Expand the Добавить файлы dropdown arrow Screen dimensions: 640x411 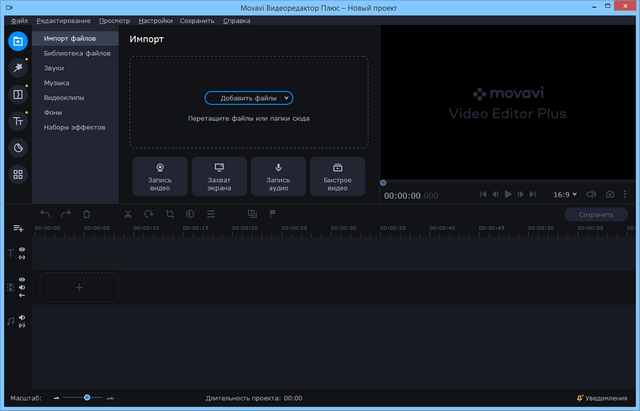click(287, 98)
